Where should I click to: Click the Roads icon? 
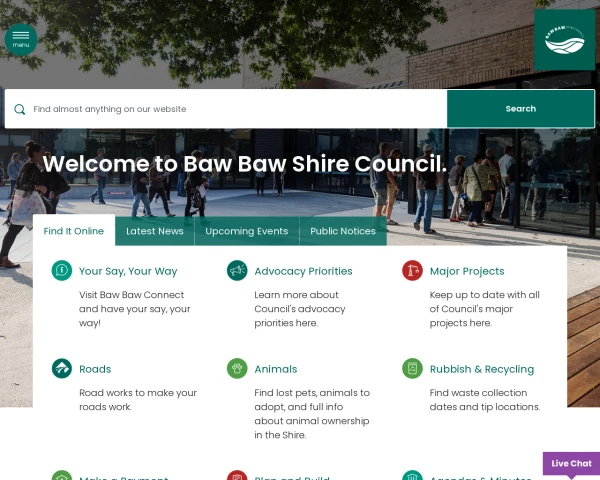pos(62,368)
